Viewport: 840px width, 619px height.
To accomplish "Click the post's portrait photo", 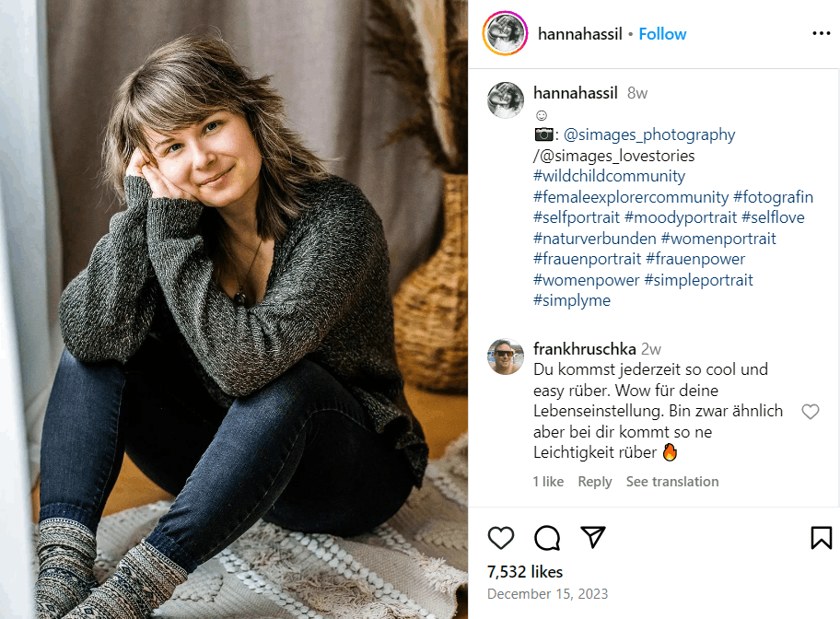I will click(234, 309).
